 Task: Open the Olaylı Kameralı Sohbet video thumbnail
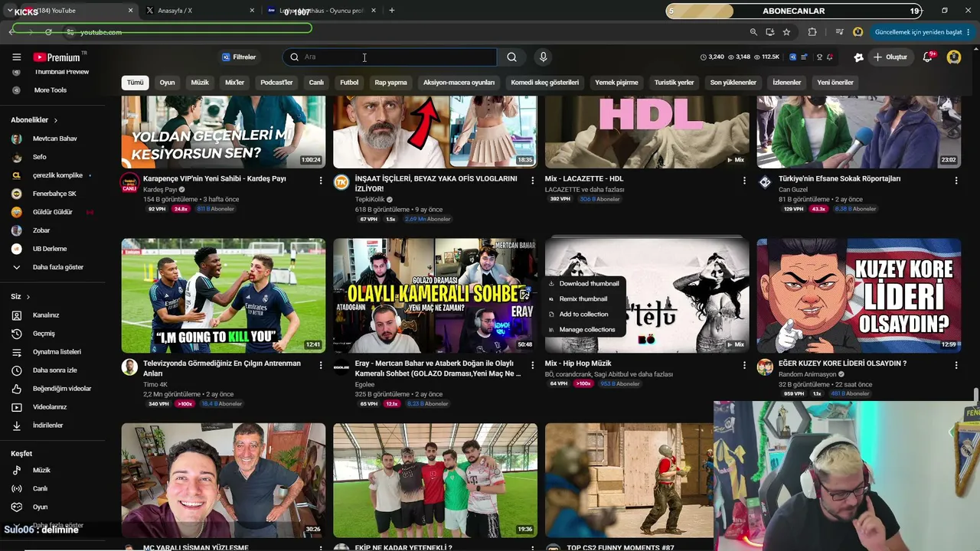435,295
